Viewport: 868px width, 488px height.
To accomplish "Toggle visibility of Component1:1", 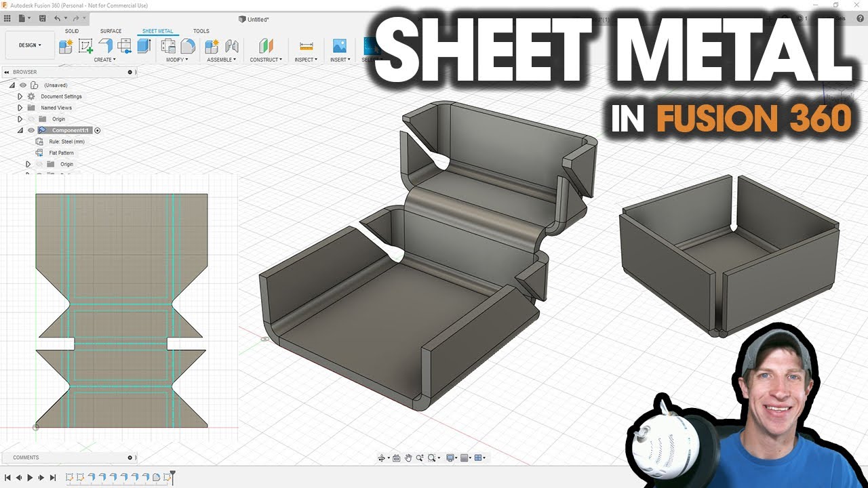I will click(31, 130).
